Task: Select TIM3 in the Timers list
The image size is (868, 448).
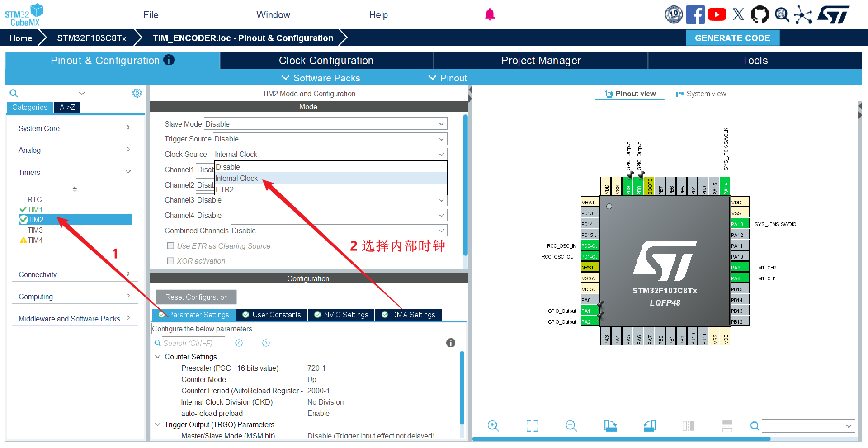Action: pyautogui.click(x=35, y=230)
